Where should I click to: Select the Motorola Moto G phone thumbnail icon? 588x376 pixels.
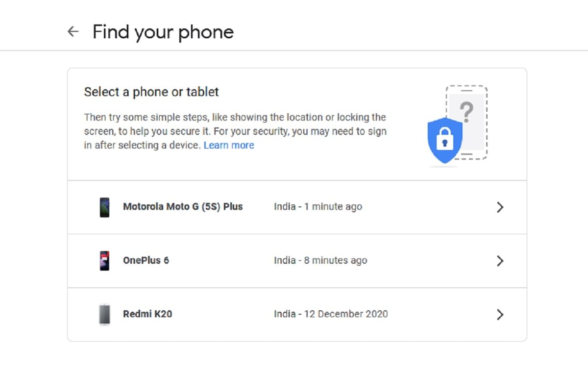(x=104, y=206)
